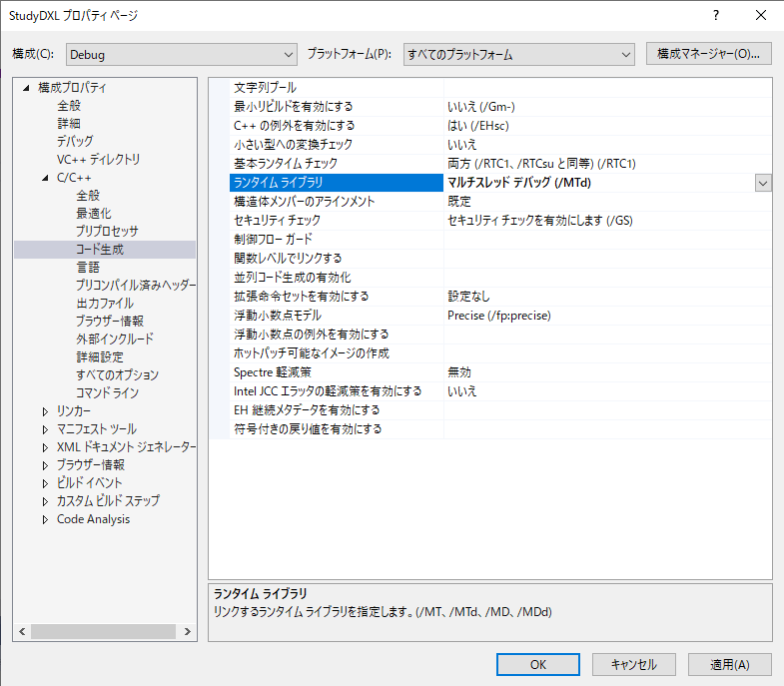Expand the リンカー tree node
Image resolution: width=784 pixels, height=686 pixels.
coord(45,411)
